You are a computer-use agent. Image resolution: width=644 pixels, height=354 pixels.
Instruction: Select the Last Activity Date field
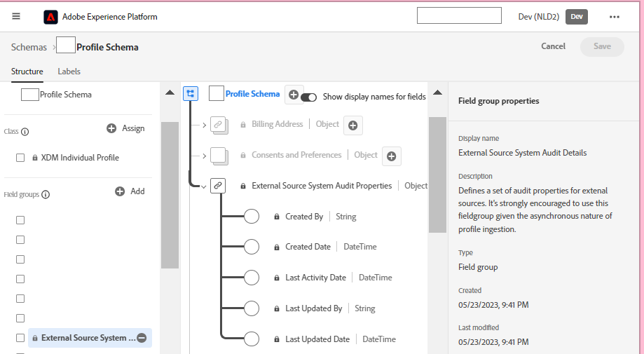315,278
